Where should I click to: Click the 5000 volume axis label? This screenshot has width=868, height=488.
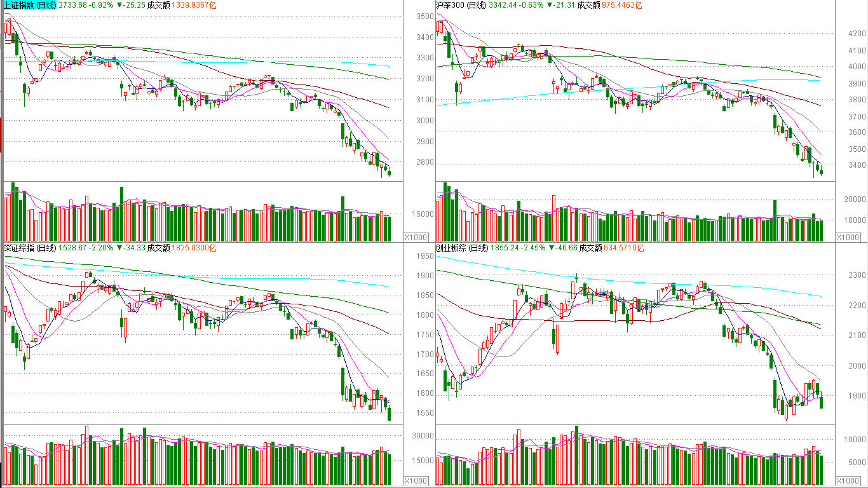point(857,463)
